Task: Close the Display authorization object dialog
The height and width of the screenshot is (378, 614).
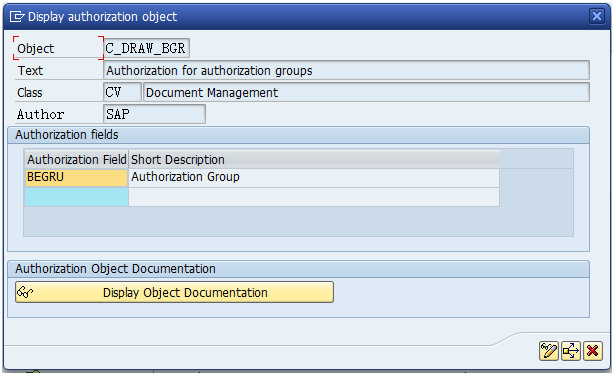Action: coord(597,16)
